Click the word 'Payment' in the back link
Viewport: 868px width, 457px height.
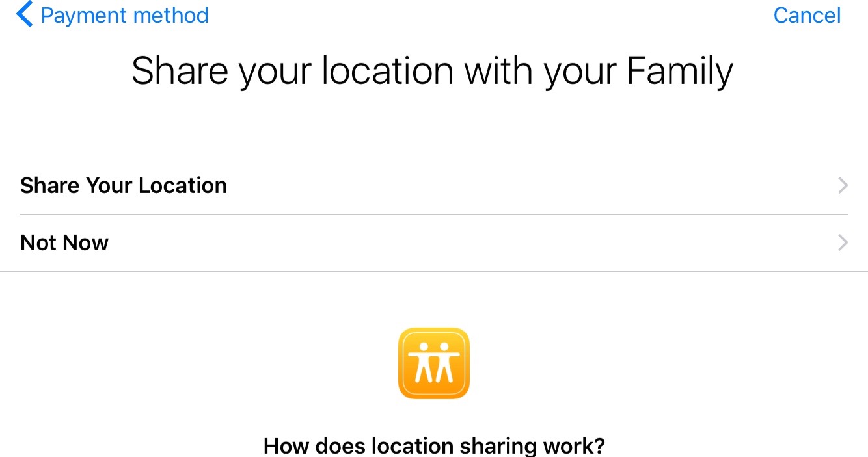(86, 15)
